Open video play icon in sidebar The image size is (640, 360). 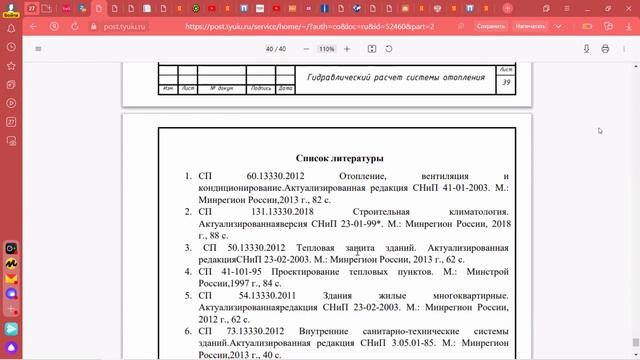point(11,103)
